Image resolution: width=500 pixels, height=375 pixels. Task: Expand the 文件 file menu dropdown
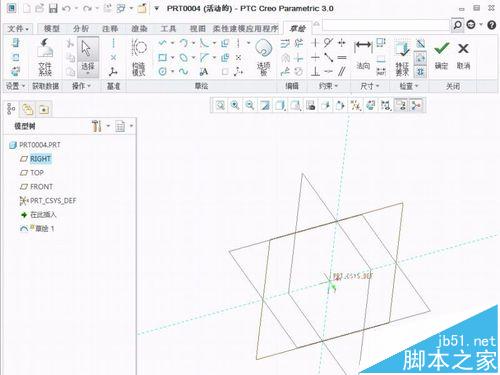click(x=18, y=29)
